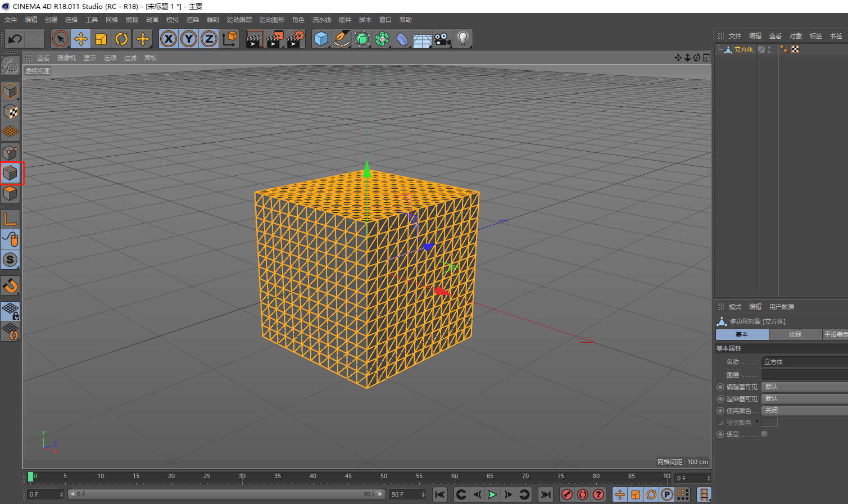Open the viewport 摄像机 menu
The height and width of the screenshot is (504, 848).
pyautogui.click(x=66, y=58)
